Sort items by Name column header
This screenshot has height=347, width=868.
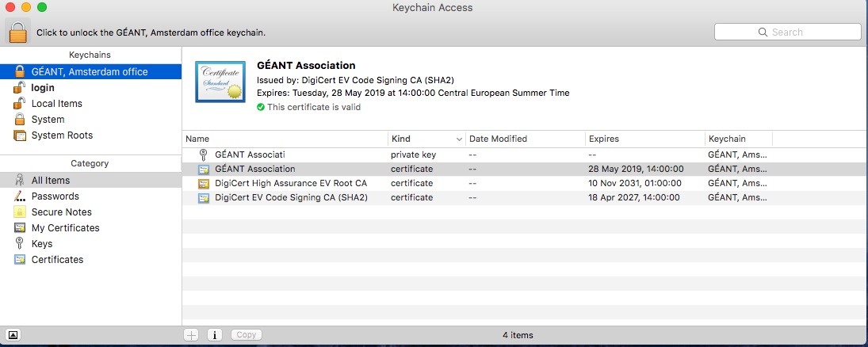click(284, 139)
